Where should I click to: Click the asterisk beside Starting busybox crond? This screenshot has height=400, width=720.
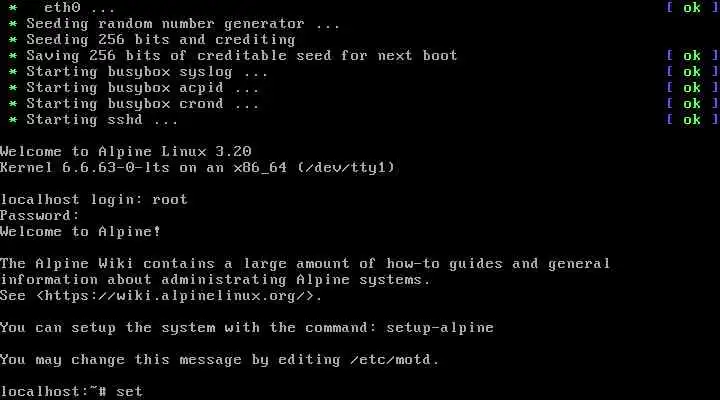click(13, 104)
